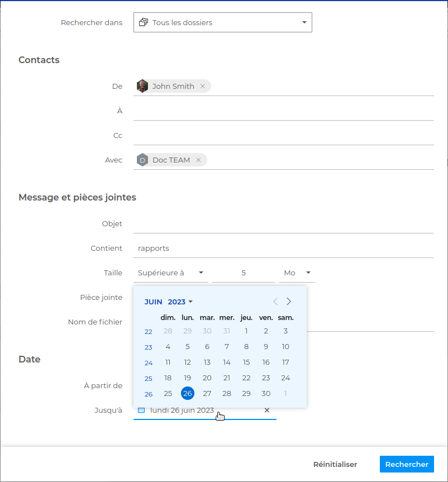Select the highlighted date 26 in calendar
This screenshot has width=448, height=482.
pos(188,394)
